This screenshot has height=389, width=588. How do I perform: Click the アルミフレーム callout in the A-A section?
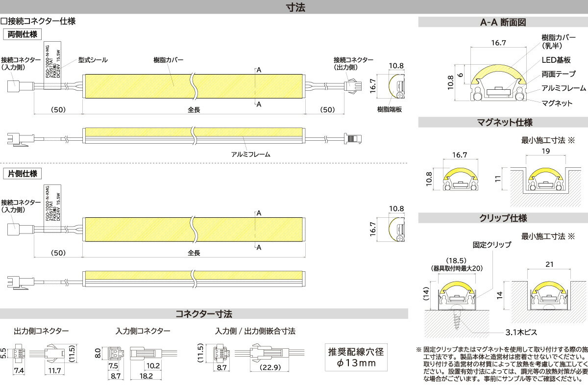click(x=563, y=88)
